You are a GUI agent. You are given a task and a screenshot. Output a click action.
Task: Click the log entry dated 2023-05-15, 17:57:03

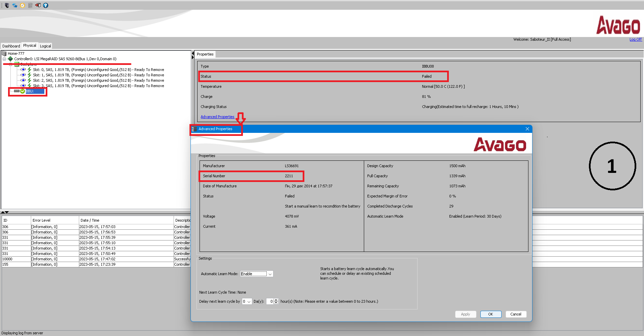point(96,227)
